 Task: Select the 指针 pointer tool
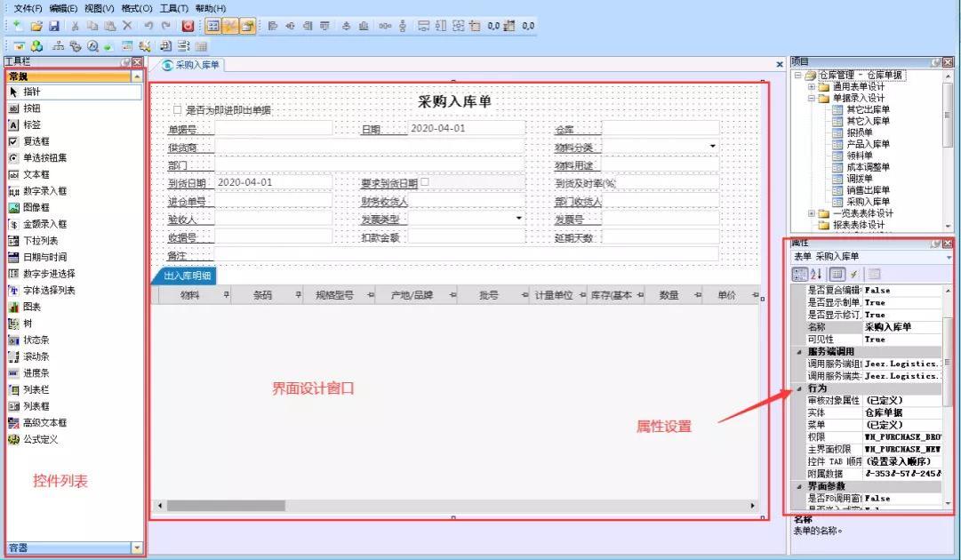[74, 92]
